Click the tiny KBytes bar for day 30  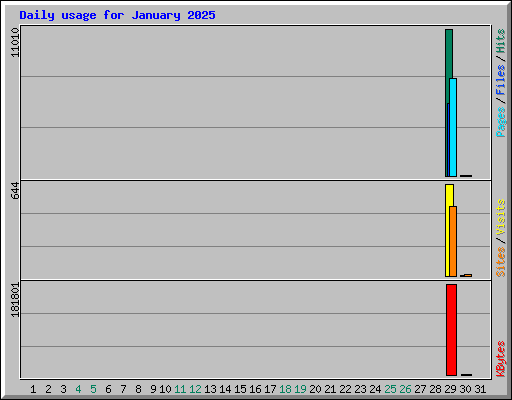[x=466, y=375]
